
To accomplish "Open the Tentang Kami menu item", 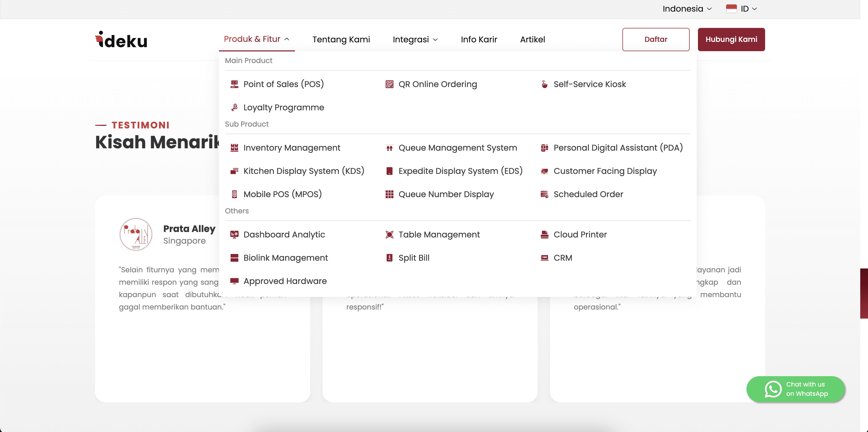I will 341,39.
